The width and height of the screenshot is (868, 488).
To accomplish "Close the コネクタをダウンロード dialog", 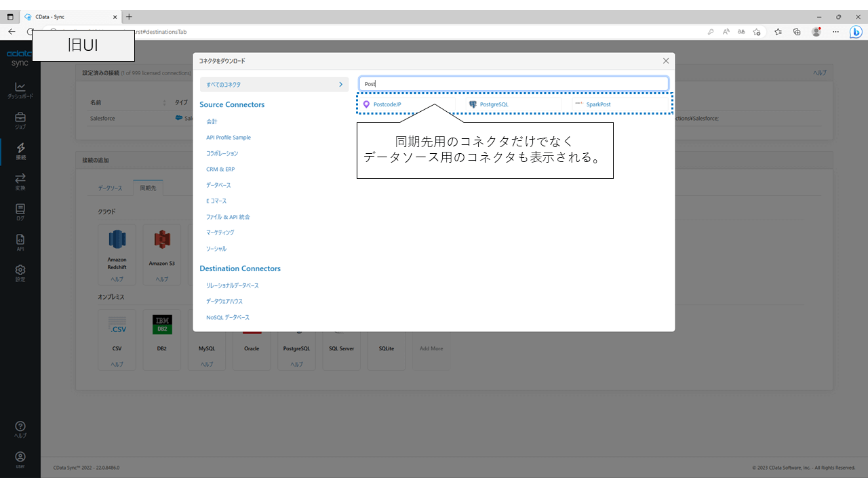I will pyautogui.click(x=666, y=61).
